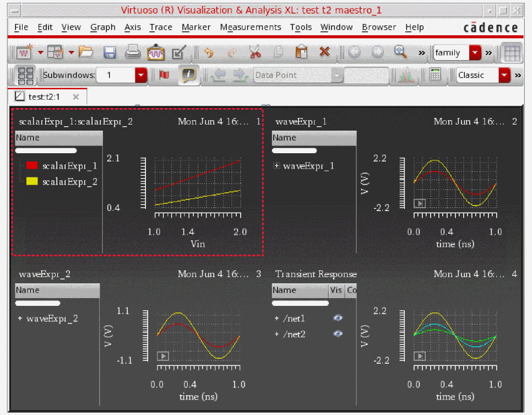Screen dimensions: 532x415
Task: Open the calculator icon in toolbar
Action: pos(436,75)
